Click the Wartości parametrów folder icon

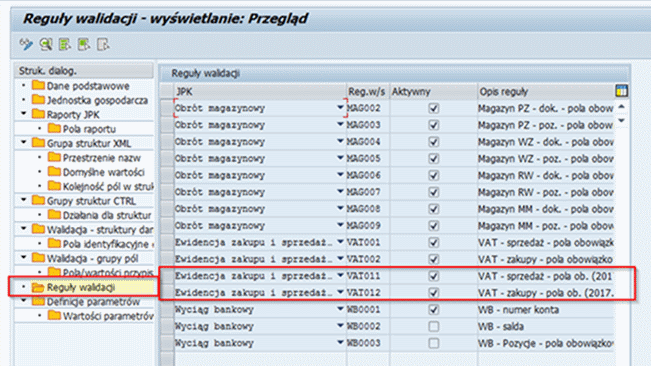pyautogui.click(x=54, y=316)
